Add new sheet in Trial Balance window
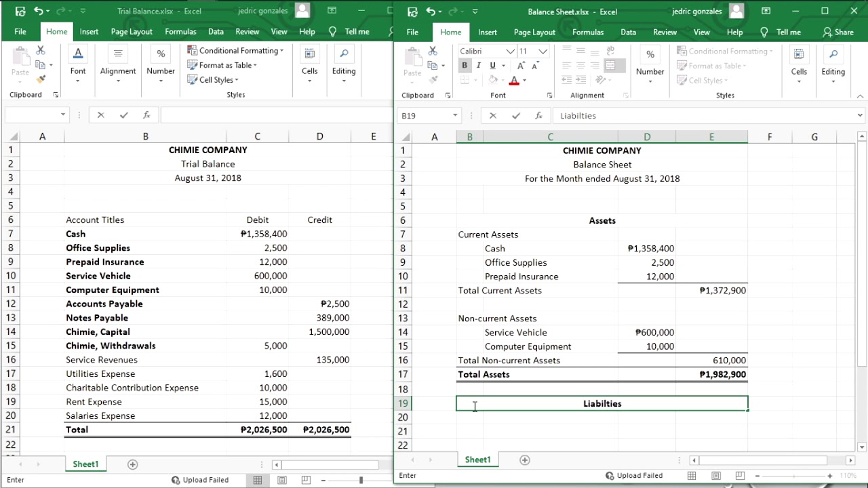This screenshot has width=868, height=488. 133,464
